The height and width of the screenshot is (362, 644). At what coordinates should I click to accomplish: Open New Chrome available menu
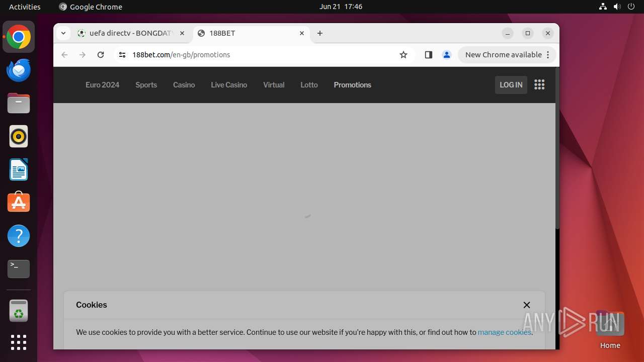point(507,55)
